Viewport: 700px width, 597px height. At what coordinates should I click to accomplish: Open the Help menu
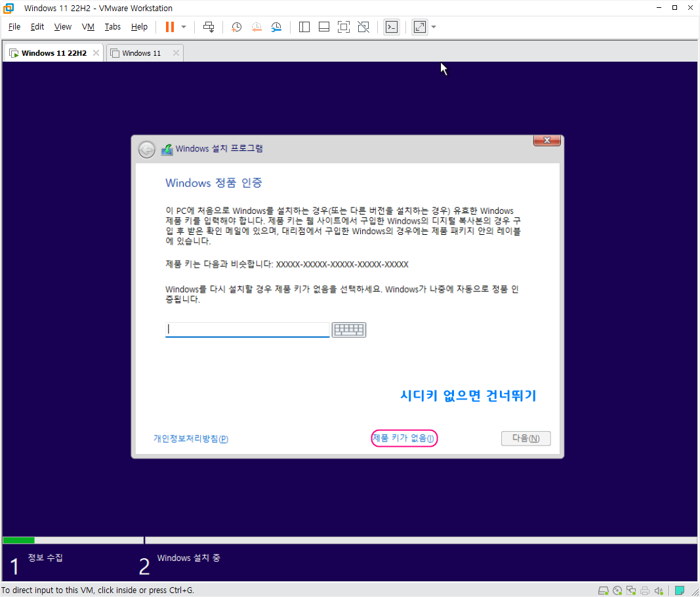139,27
